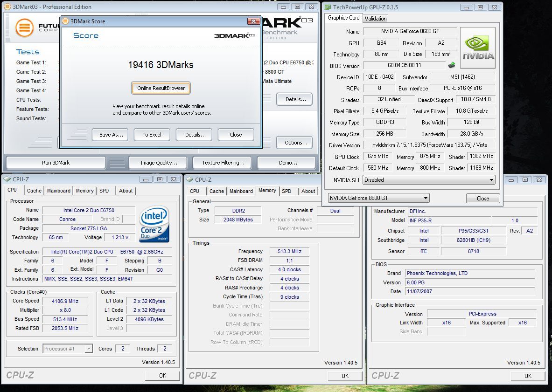The image size is (552, 392).
Task: Open the NVIDIA GeForce 8600 GT card selector
Action: (379, 198)
